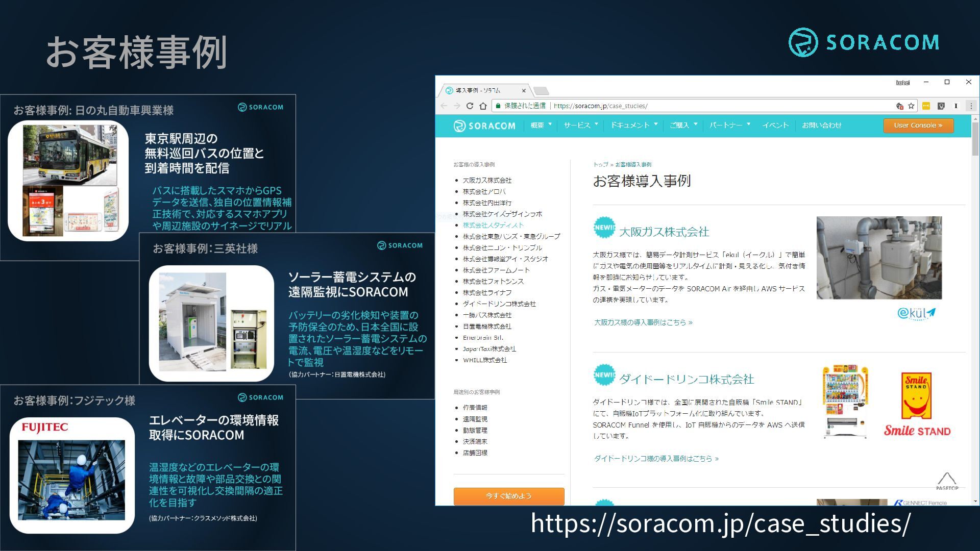Open ダイドードリンコ様の導入事例はこちら link

coord(656,459)
